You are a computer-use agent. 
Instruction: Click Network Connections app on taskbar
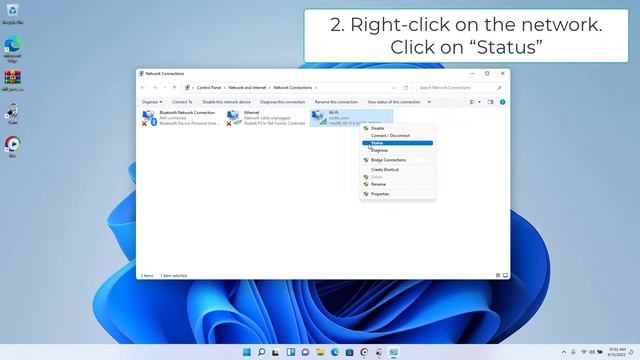[393, 352]
